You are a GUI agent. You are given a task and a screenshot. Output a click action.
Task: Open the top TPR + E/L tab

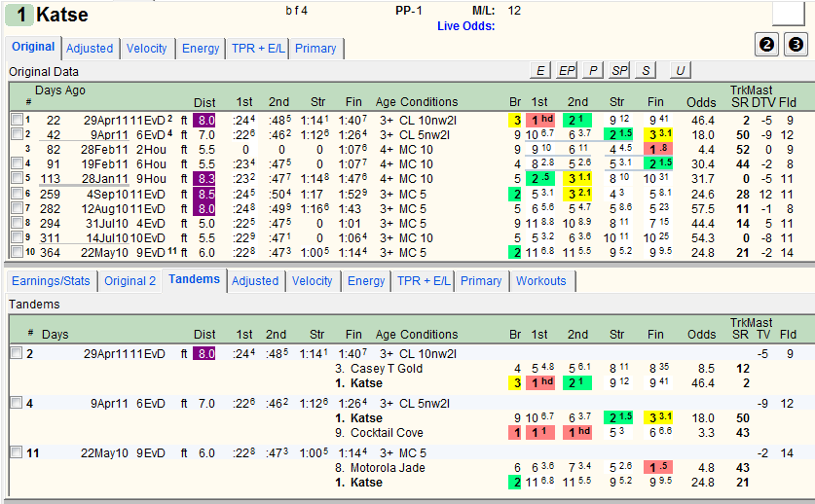(258, 49)
